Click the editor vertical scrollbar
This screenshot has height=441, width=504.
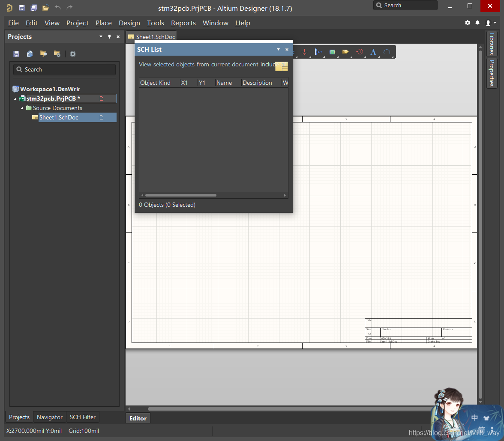pos(480,225)
